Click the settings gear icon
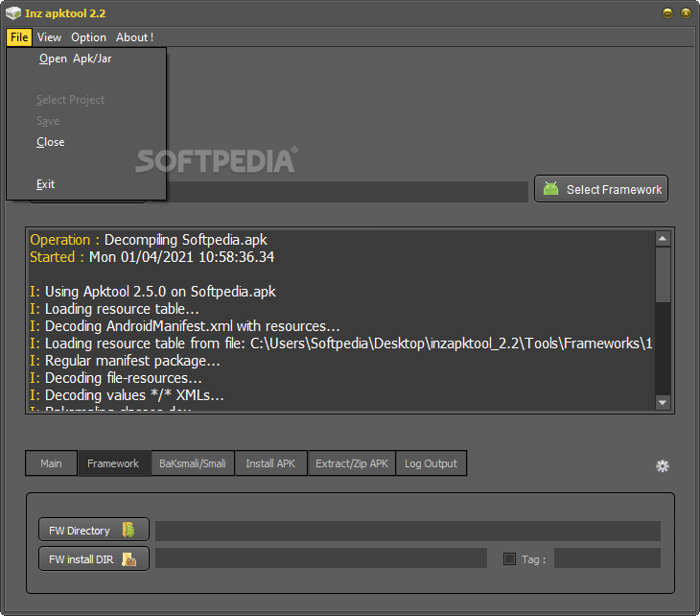The height and width of the screenshot is (616, 700). (662, 466)
